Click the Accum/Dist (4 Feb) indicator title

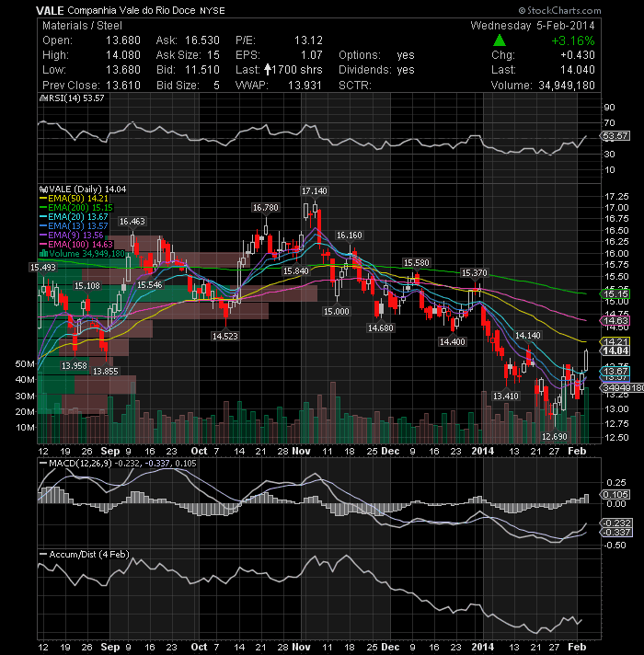(x=89, y=555)
